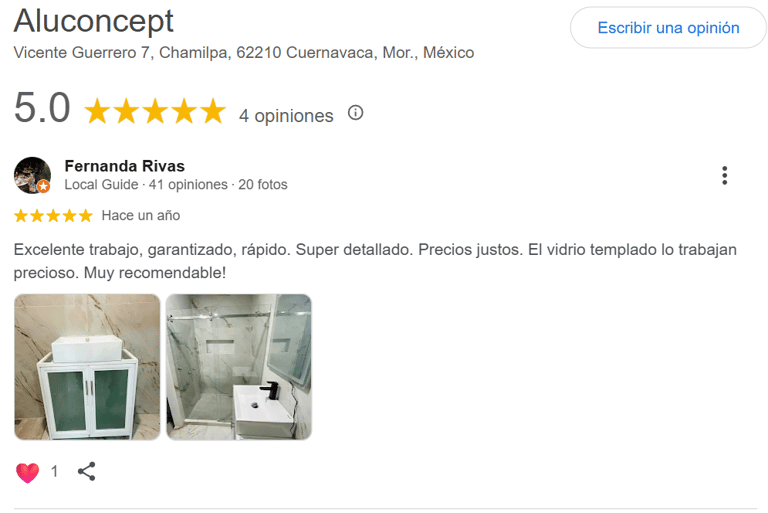Click the Vicente Guerrero 7 address line
768x513 pixels.
pos(243,52)
